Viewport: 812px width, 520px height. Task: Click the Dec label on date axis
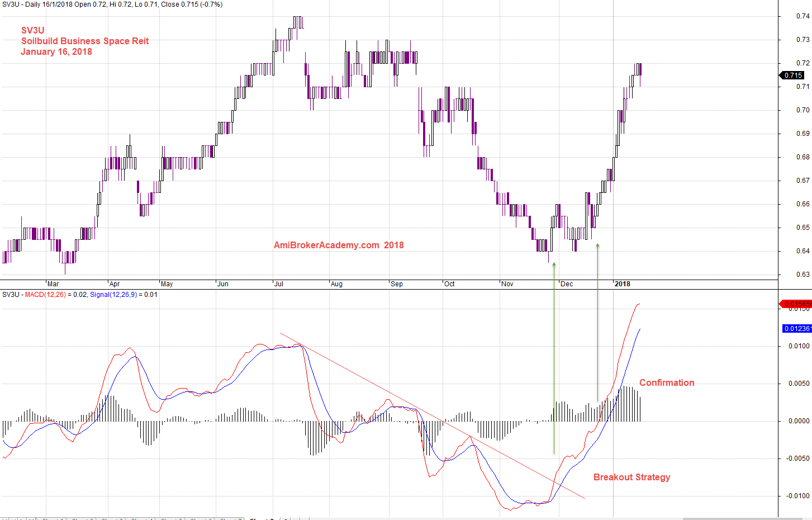tap(567, 284)
